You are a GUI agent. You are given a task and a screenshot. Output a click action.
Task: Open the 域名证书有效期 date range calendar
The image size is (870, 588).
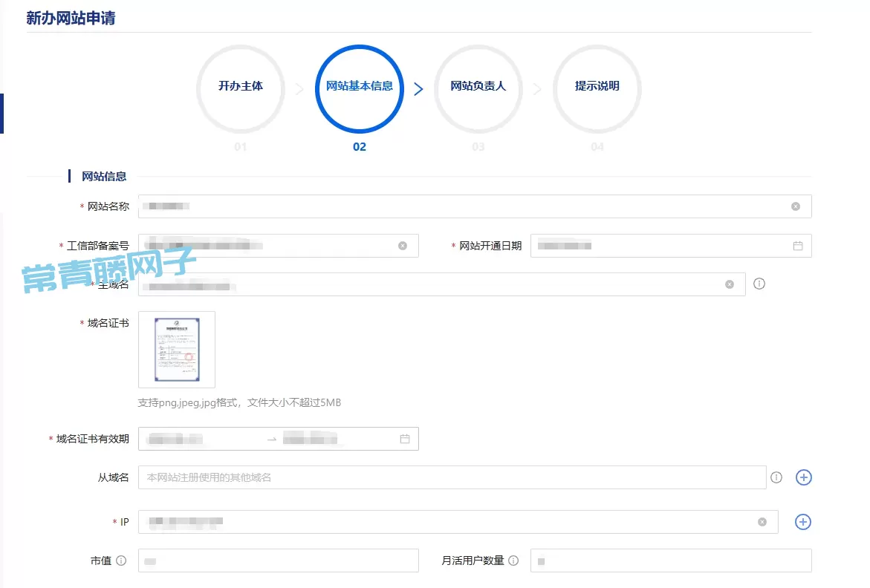[405, 439]
